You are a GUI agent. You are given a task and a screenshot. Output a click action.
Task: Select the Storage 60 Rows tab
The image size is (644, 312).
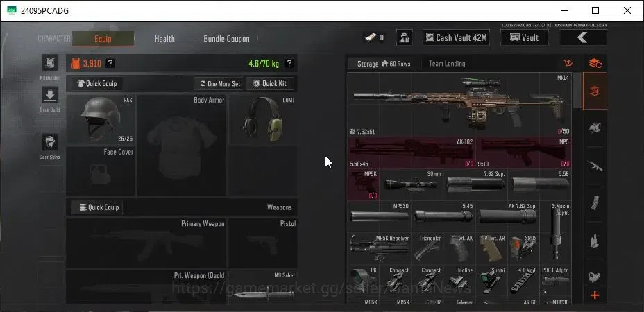[384, 64]
